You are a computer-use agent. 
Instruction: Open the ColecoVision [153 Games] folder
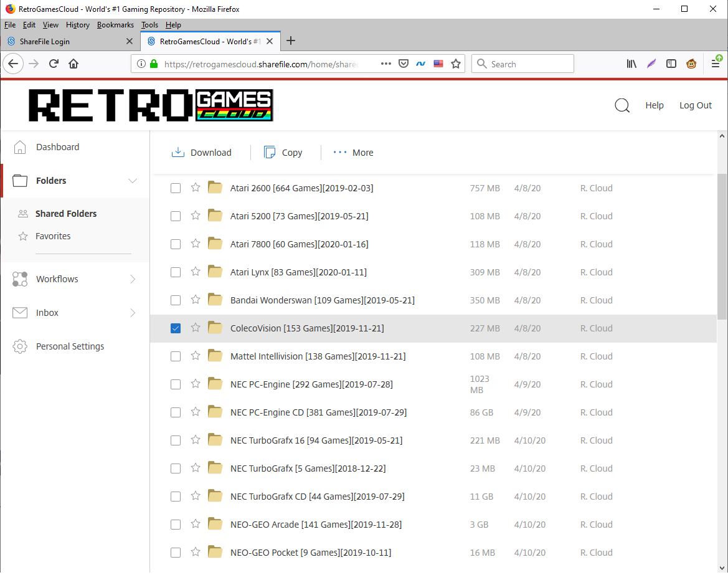pyautogui.click(x=307, y=328)
